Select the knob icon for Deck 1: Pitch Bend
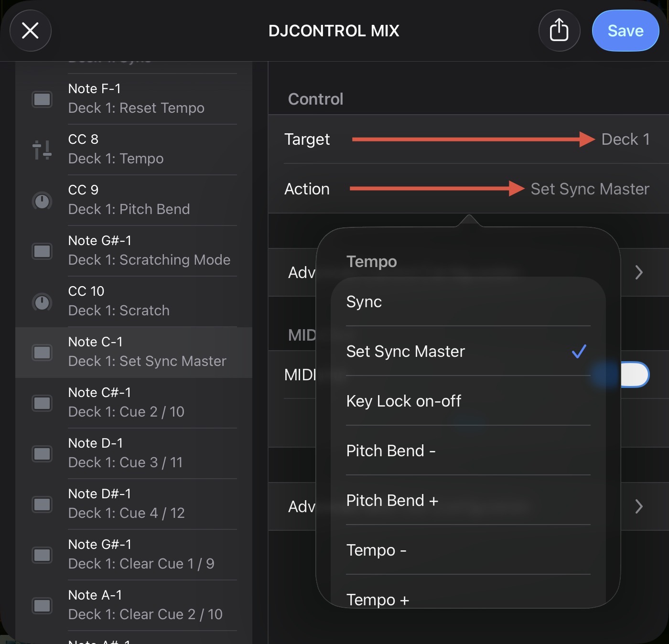Viewport: 669px width, 644px height. 42,201
